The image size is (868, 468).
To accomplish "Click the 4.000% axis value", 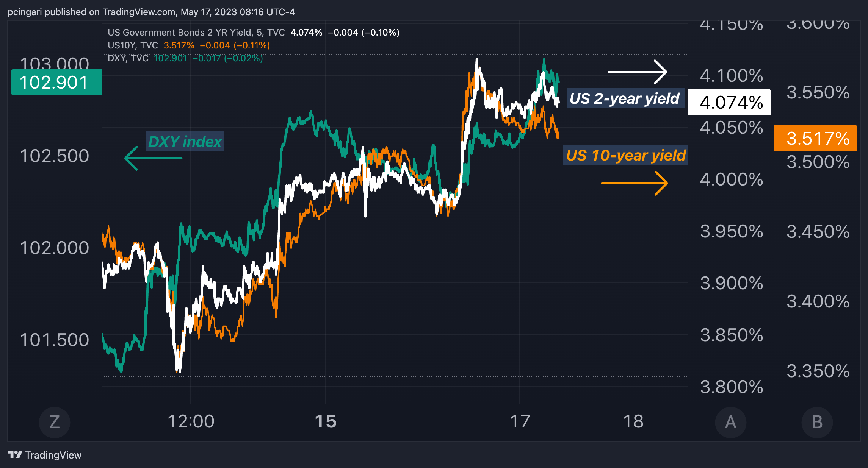I will click(x=731, y=179).
